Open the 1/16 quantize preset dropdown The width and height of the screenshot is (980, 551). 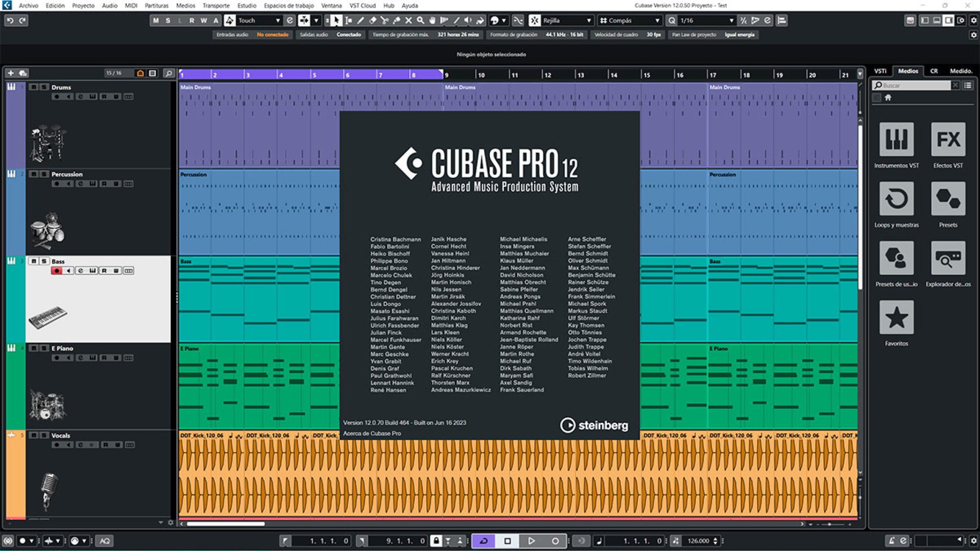coord(732,20)
